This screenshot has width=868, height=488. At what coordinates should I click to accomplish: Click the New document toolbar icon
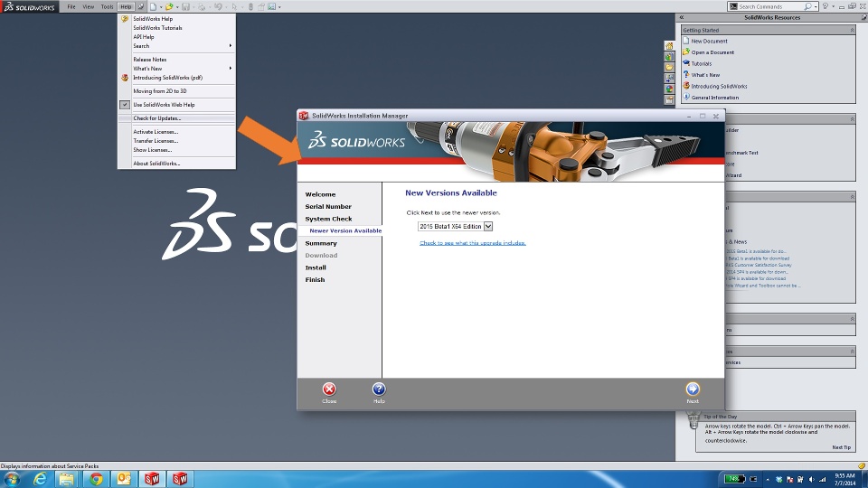[153, 6]
